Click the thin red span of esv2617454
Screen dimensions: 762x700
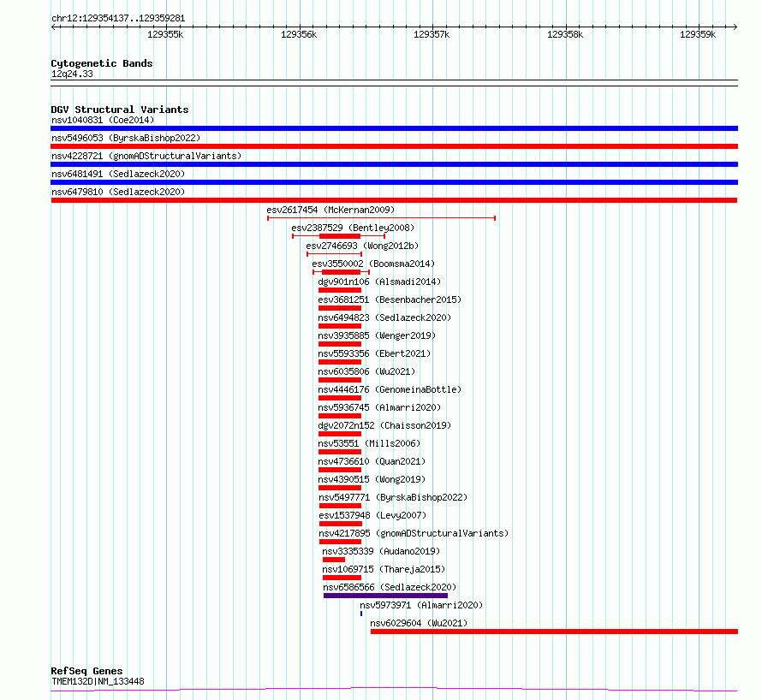click(382, 218)
